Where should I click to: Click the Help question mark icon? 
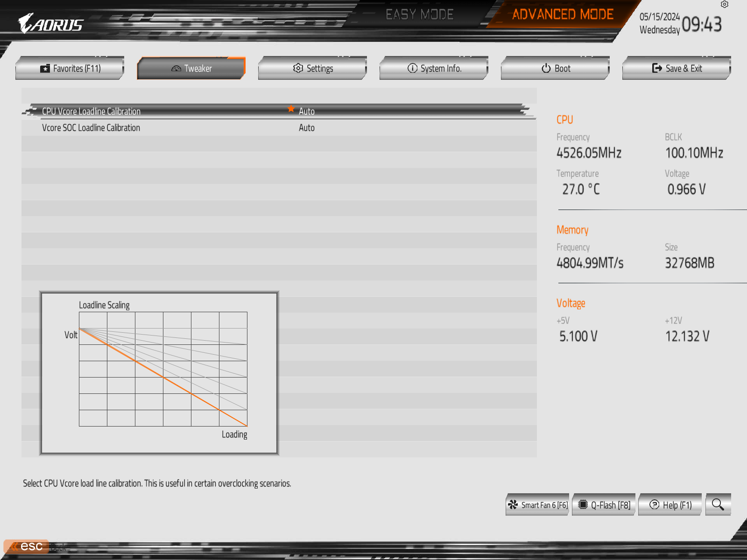tap(655, 504)
